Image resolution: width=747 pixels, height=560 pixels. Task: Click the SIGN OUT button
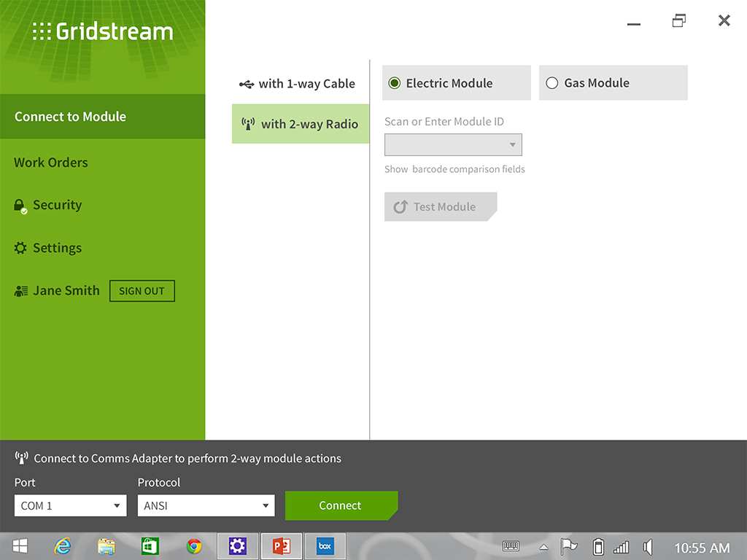point(142,291)
